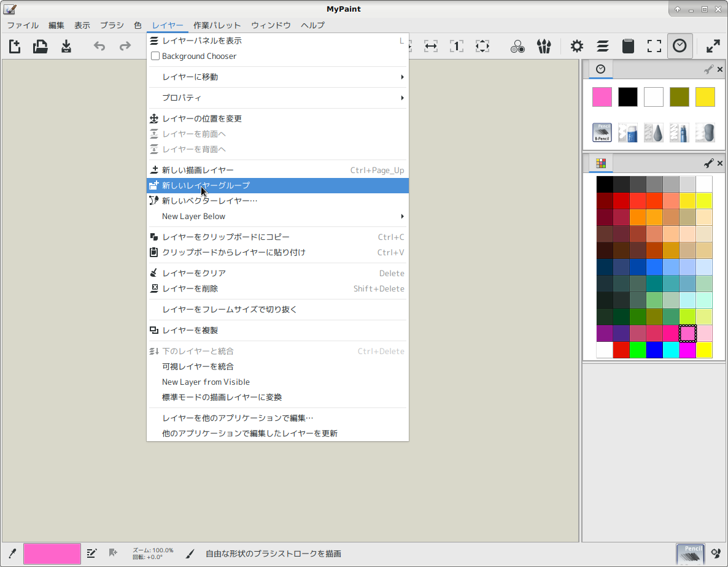This screenshot has height=567, width=728.
Task: Pick the yellow swatch in recent colors
Action: tap(705, 97)
